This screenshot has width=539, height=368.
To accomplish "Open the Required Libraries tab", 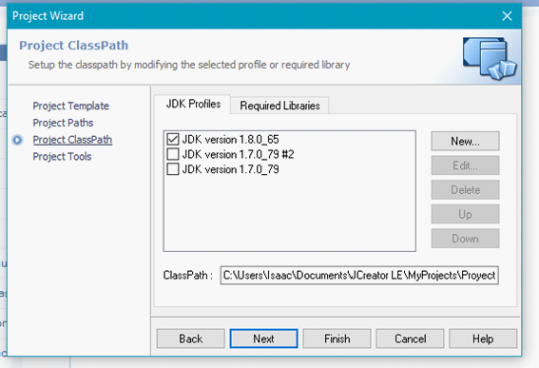I will tap(280, 106).
